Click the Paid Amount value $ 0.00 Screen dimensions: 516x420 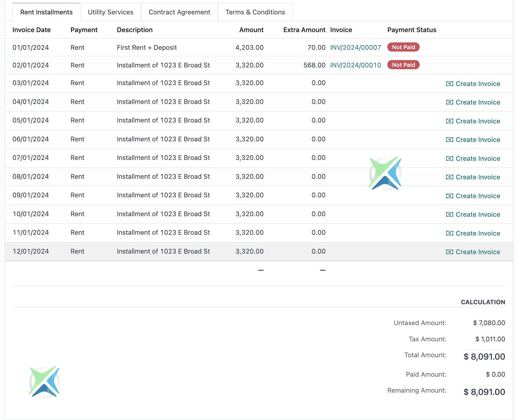coord(495,374)
